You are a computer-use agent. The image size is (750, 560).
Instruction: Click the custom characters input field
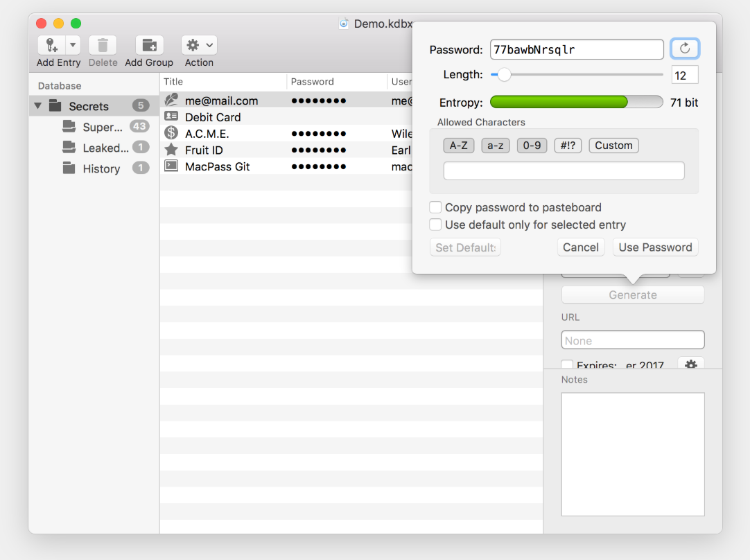pyautogui.click(x=564, y=170)
